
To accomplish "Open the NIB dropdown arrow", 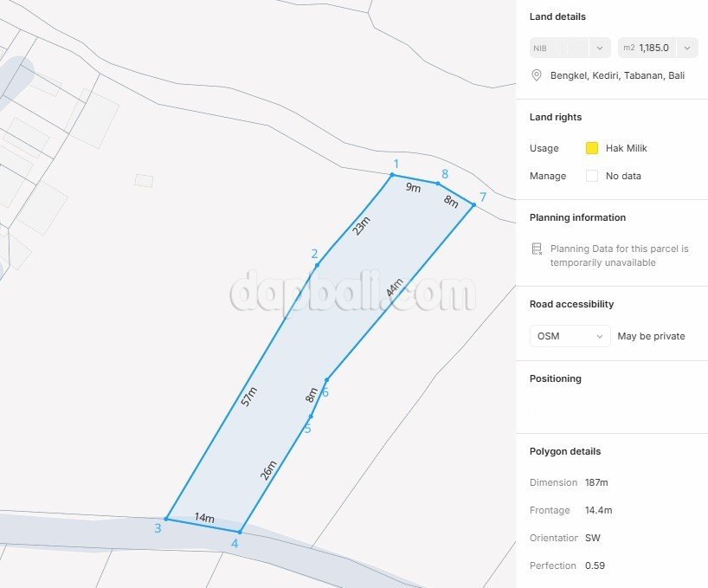I will coord(599,48).
